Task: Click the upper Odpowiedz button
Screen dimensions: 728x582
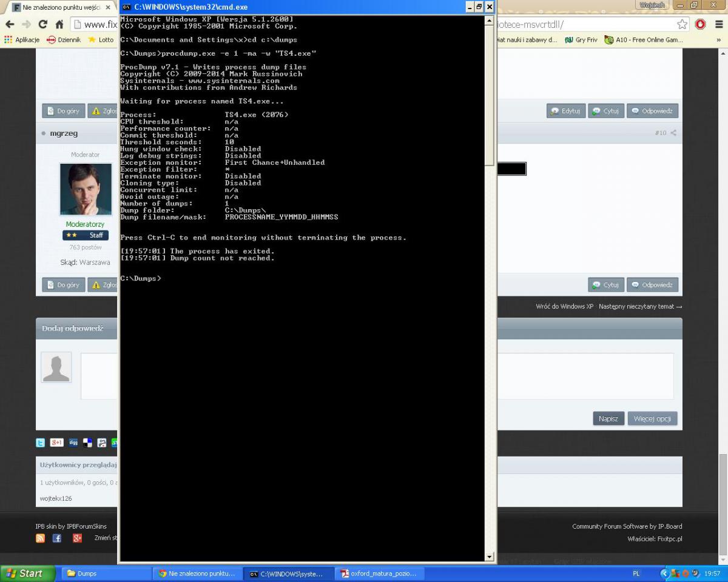Action: [x=652, y=111]
